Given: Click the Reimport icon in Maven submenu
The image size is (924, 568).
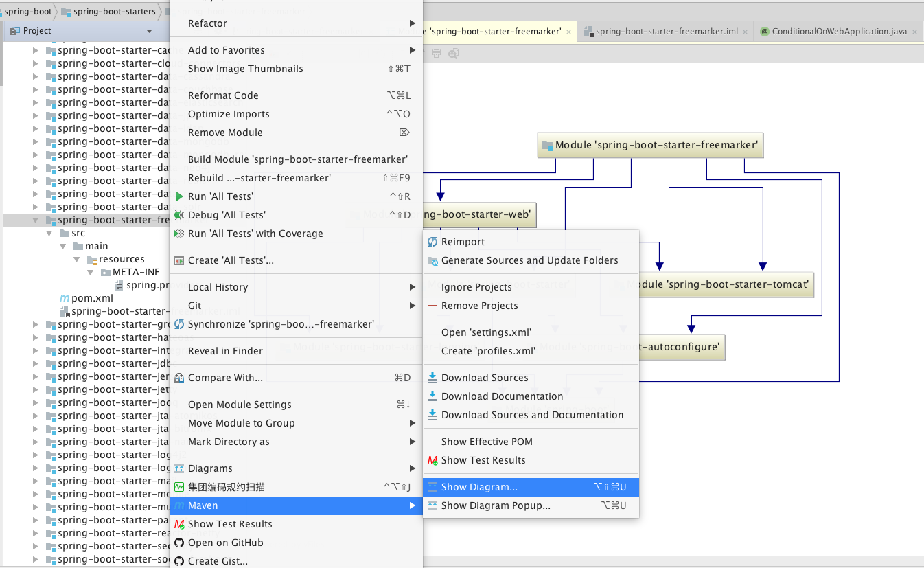Looking at the screenshot, I should pos(432,242).
